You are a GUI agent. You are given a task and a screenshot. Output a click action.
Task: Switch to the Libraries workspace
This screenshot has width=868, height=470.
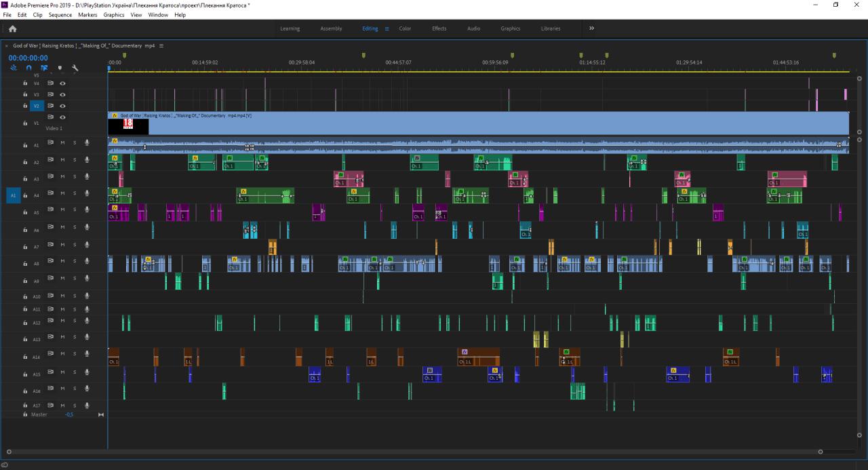(551, 28)
